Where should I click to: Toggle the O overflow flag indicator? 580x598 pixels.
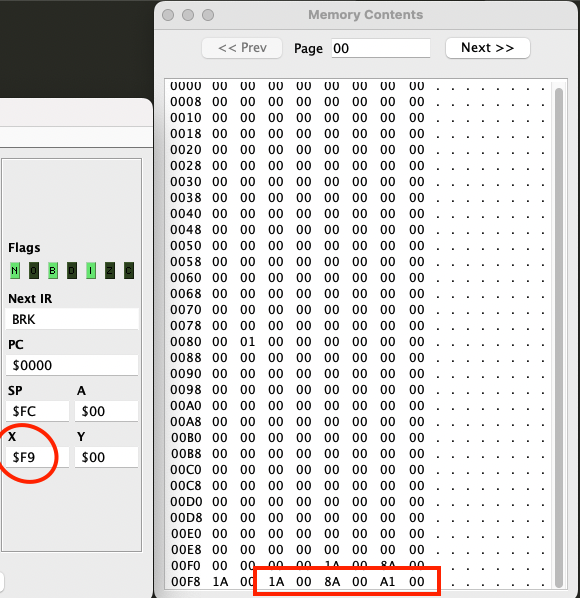34,271
